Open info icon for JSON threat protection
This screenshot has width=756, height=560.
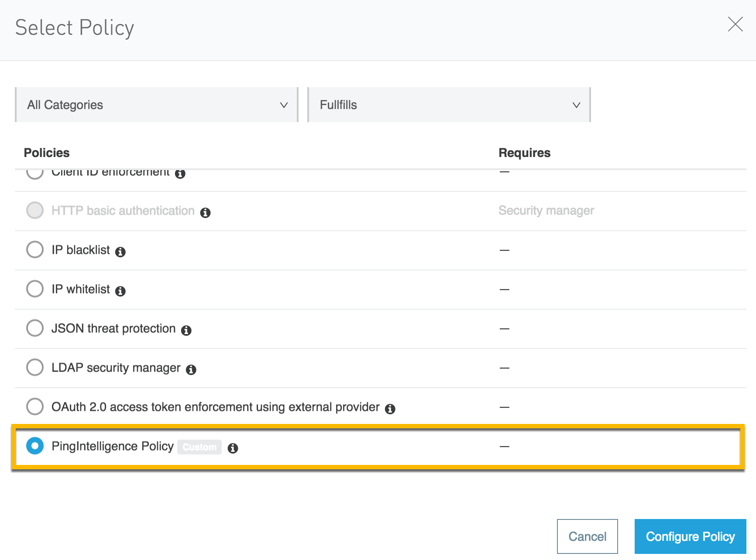pyautogui.click(x=186, y=331)
